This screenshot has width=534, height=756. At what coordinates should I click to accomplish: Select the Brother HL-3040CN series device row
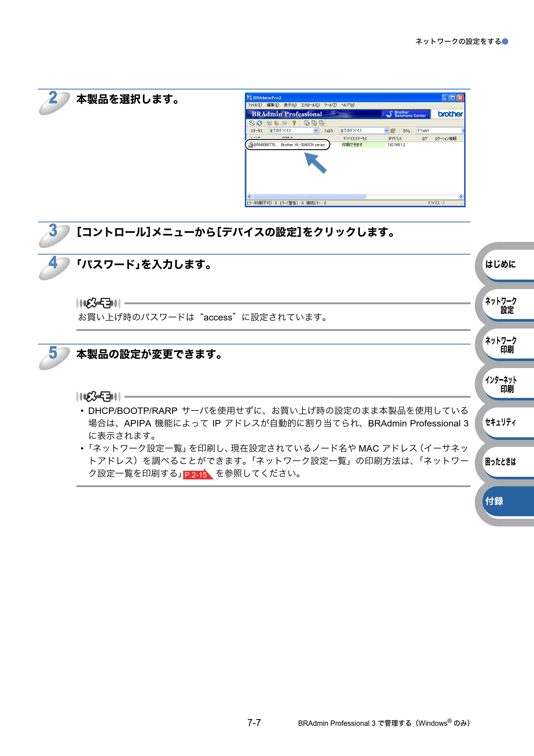(287, 144)
